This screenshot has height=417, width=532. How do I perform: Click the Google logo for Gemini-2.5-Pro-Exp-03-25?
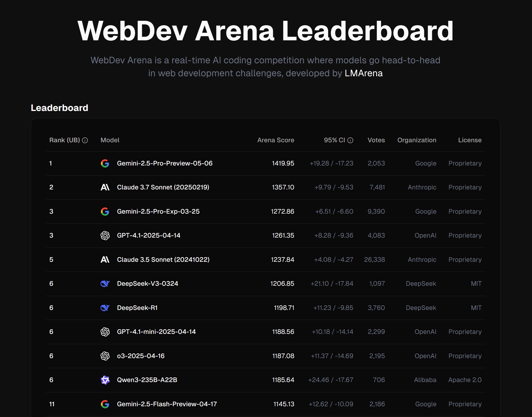tap(105, 211)
